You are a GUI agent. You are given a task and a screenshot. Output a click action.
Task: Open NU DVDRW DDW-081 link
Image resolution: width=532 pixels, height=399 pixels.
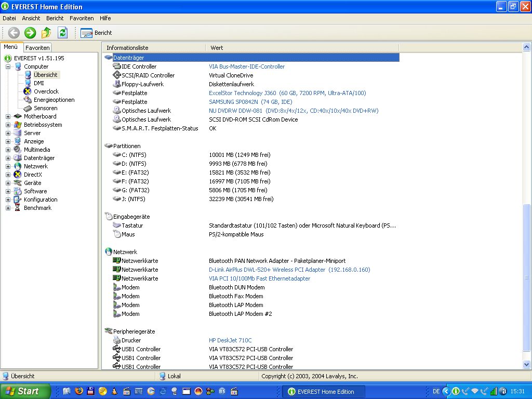click(294, 111)
